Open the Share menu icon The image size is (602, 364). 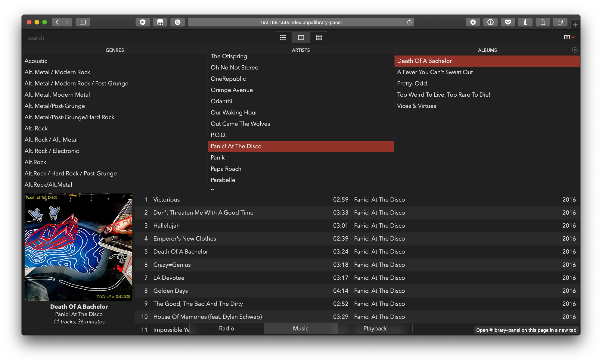click(x=543, y=22)
